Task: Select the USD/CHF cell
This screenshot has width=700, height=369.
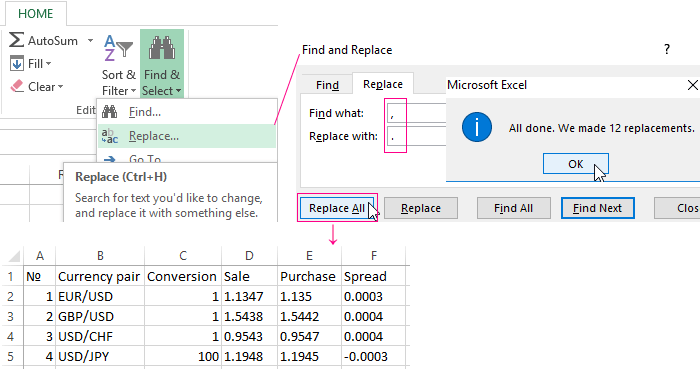Action: [x=100, y=336]
